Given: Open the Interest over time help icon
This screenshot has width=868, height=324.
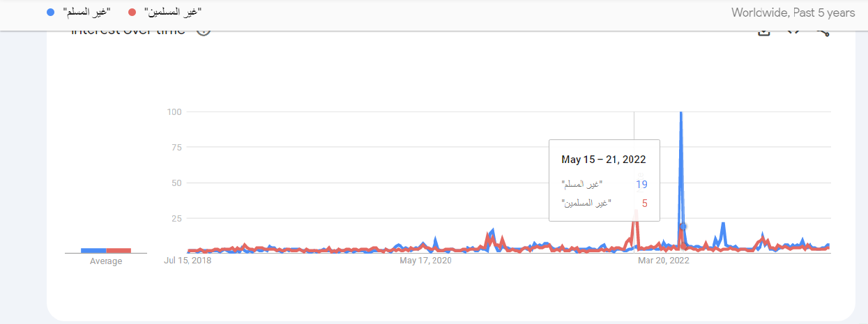Looking at the screenshot, I should (204, 31).
